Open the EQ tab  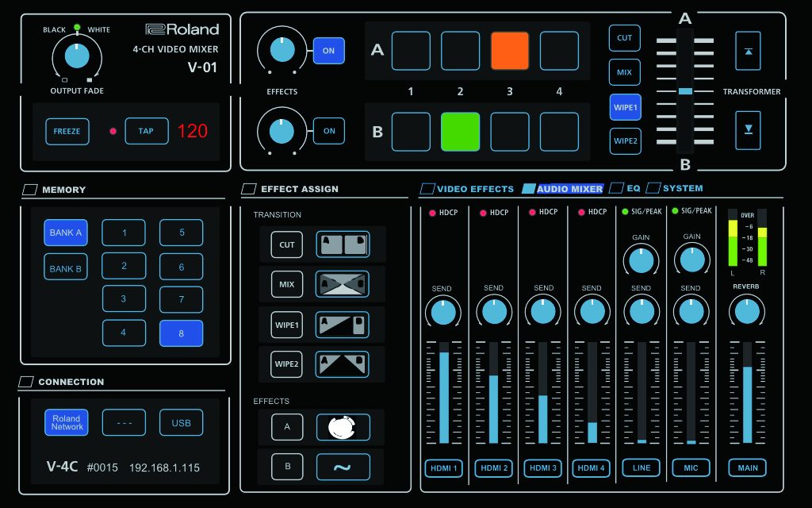coord(625,188)
